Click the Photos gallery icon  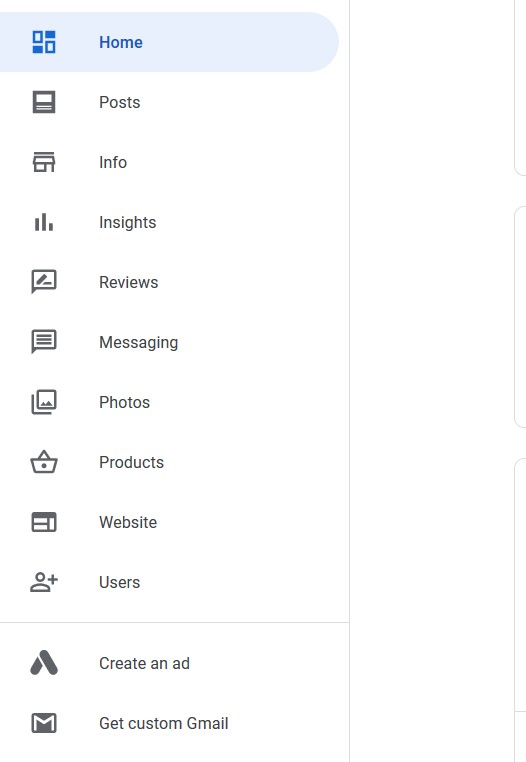click(44, 402)
